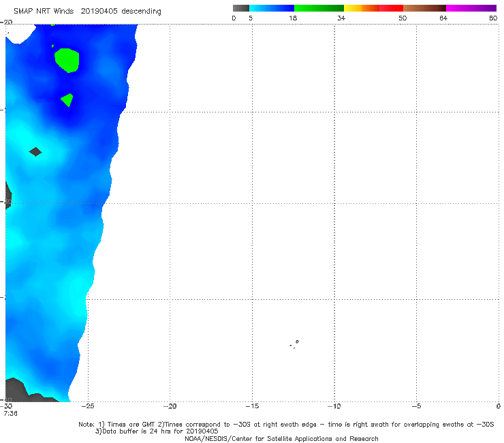Click the longitude axis label '-5'
Viewport: 504px width, 443px height.
[x=416, y=406]
